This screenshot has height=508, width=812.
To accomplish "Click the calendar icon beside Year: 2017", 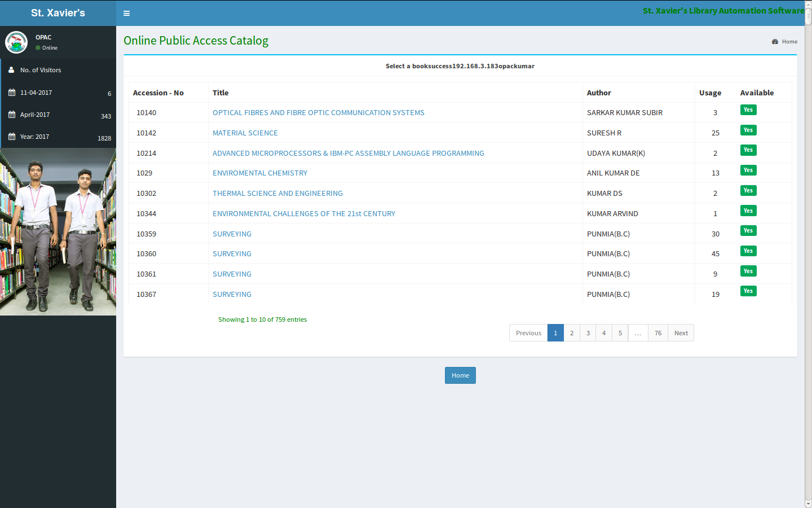I will click(12, 136).
